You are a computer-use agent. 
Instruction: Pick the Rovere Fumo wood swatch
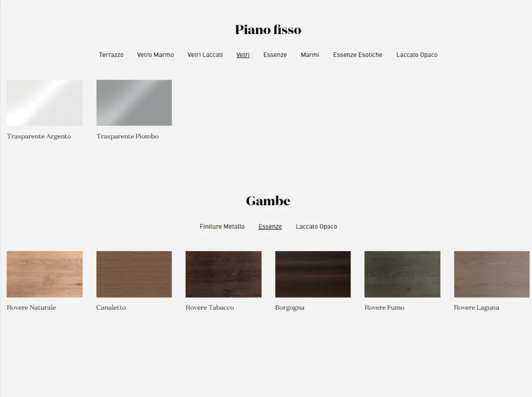pyautogui.click(x=403, y=274)
